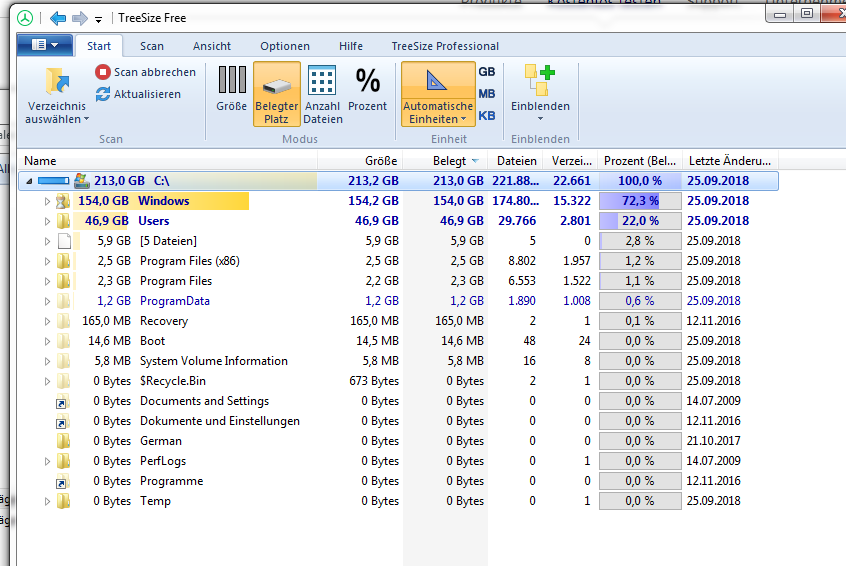
Task: Click the Users folder icon
Action: point(63,221)
